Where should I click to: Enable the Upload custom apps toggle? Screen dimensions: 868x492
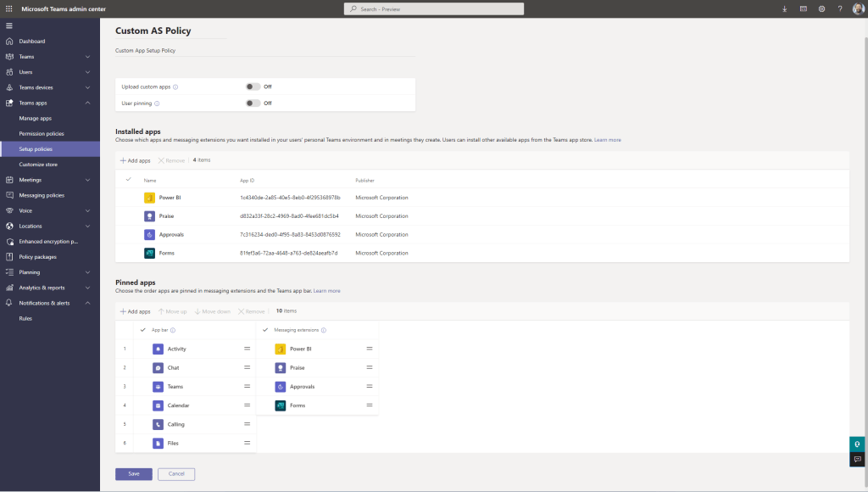click(253, 87)
